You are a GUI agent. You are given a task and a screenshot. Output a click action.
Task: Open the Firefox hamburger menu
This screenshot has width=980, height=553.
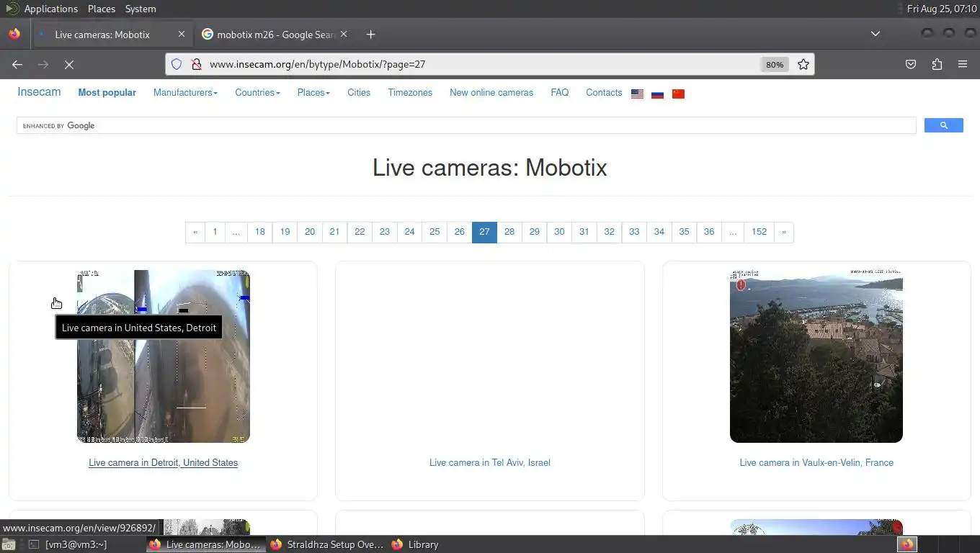963,64
